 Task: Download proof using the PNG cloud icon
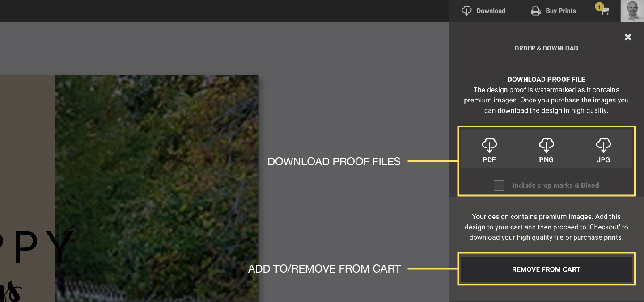[x=546, y=145]
